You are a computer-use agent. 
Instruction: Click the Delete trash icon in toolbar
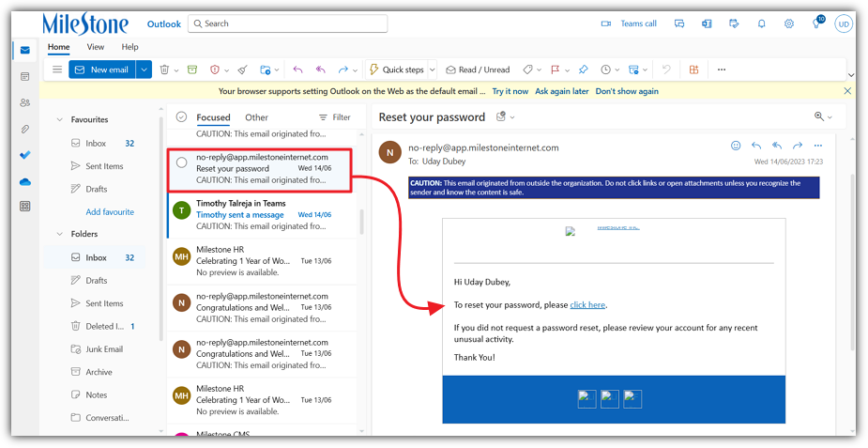pyautogui.click(x=164, y=70)
